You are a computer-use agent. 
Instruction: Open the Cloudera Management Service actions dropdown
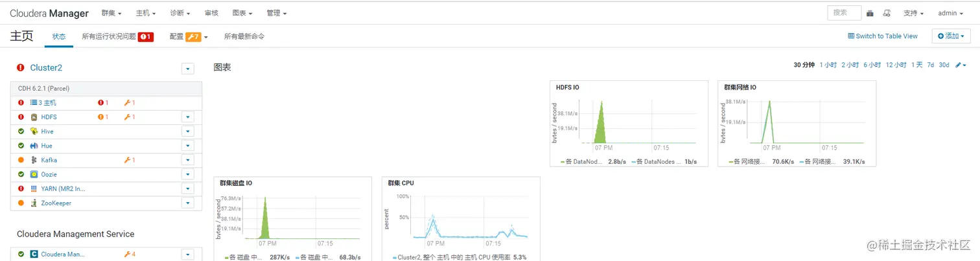[x=187, y=255]
